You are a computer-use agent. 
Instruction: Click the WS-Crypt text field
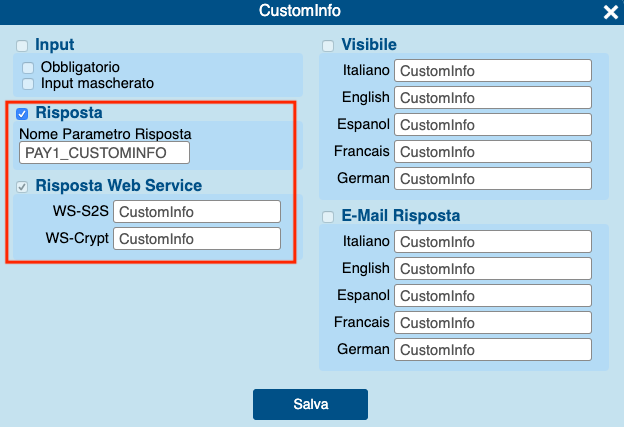tap(197, 239)
